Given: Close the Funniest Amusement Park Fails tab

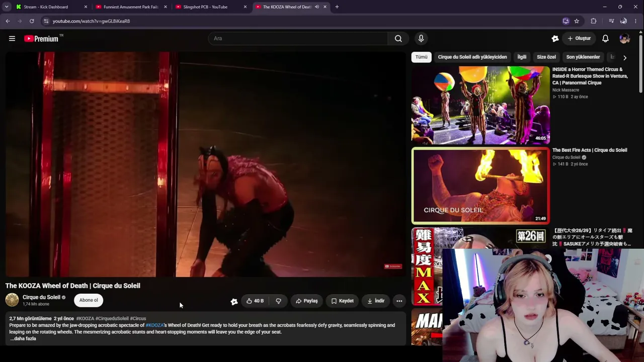Looking at the screenshot, I should (166, 7).
